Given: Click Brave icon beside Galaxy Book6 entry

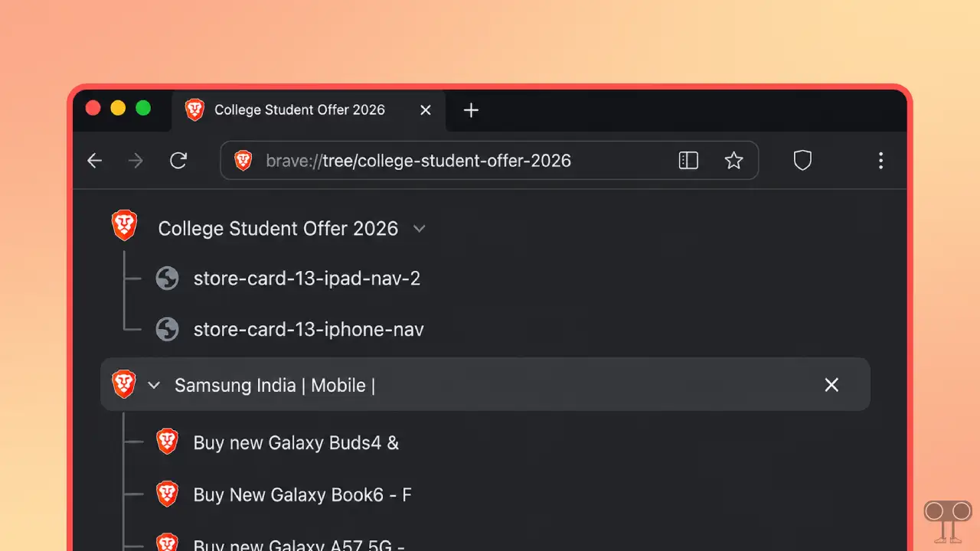Looking at the screenshot, I should click(167, 494).
